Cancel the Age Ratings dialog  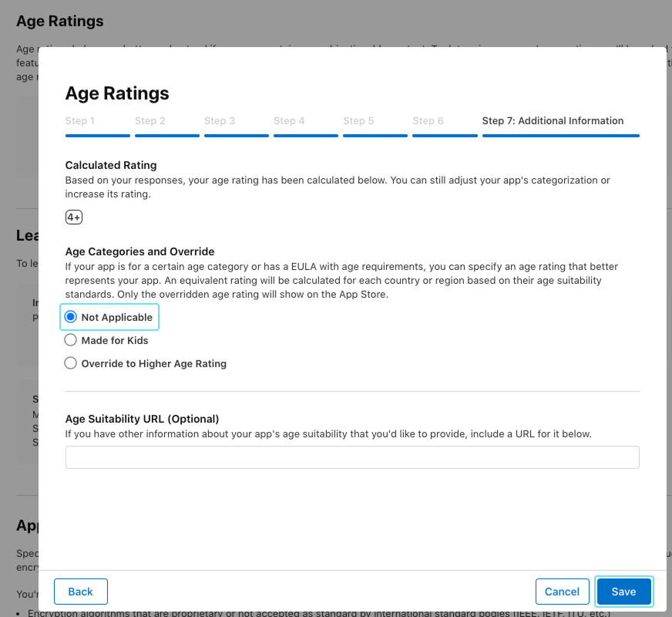click(x=562, y=592)
